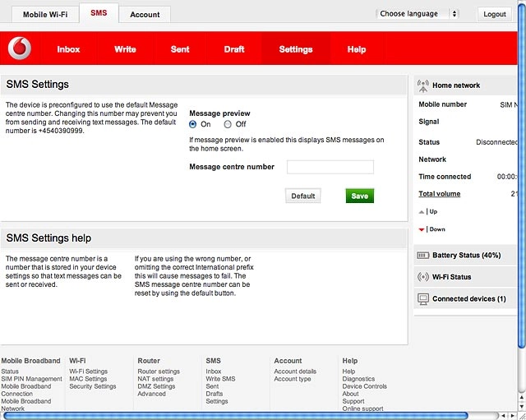Open Write SMS footer link
Screen dimensions: 526x420
(x=220, y=379)
